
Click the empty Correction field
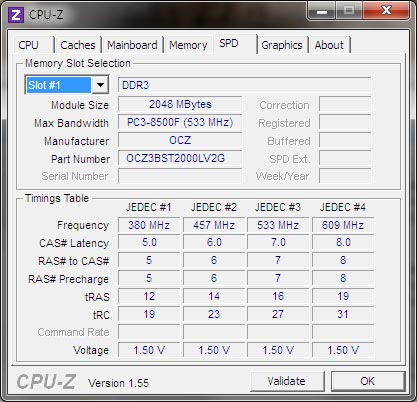click(x=345, y=104)
